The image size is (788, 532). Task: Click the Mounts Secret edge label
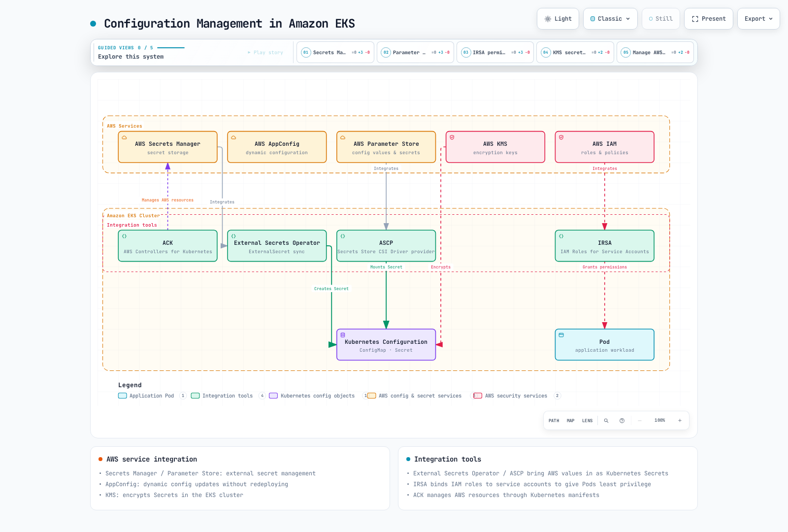(x=386, y=267)
